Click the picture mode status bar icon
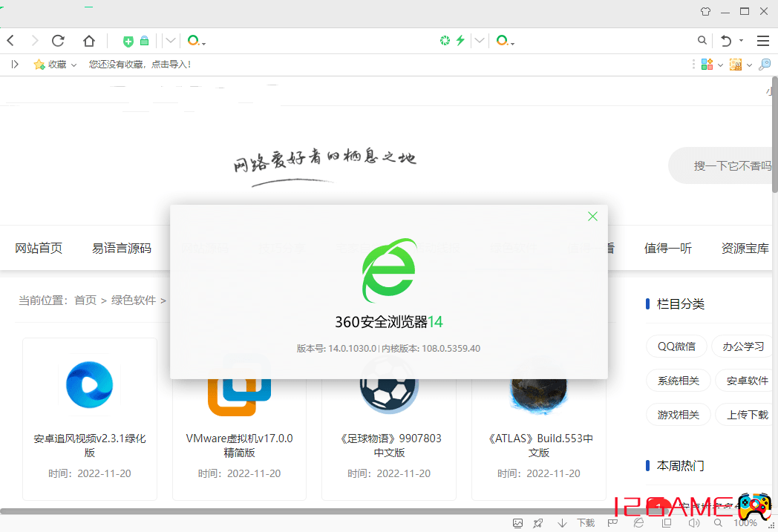 click(x=517, y=523)
